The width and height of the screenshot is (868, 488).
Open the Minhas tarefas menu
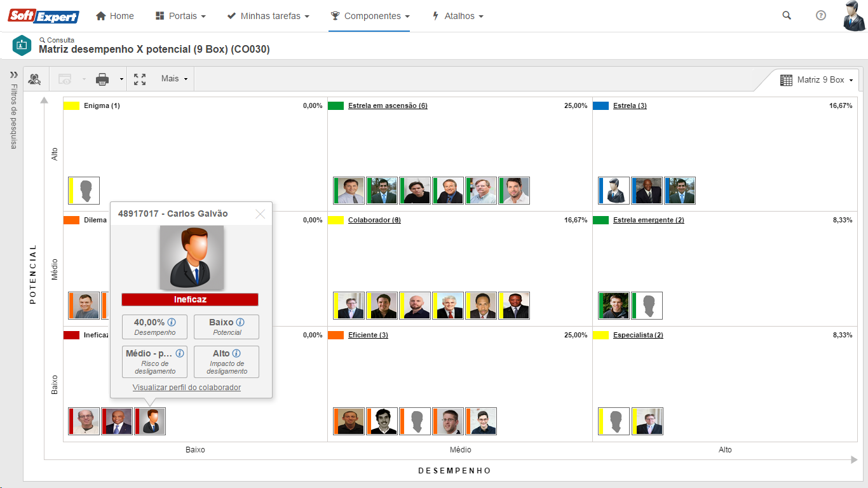coord(268,16)
